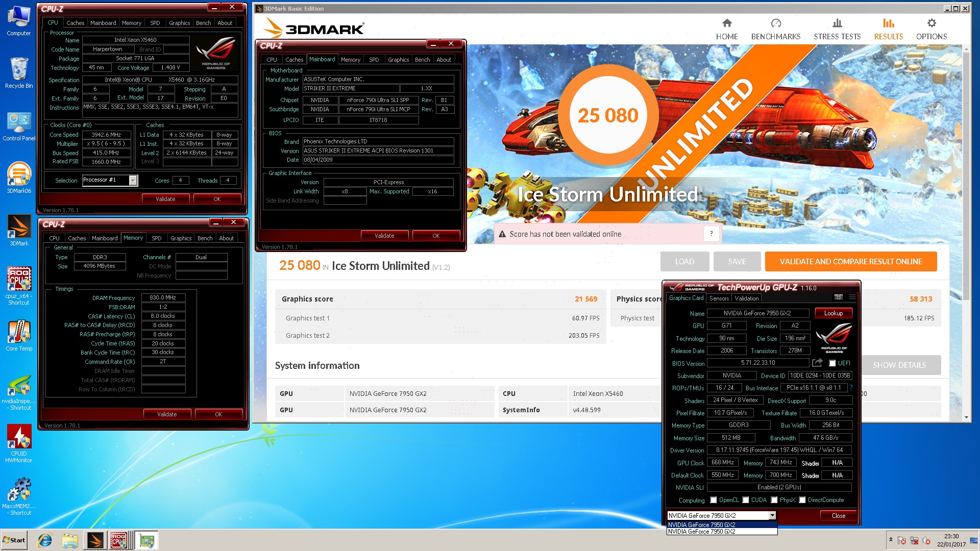The height and width of the screenshot is (551, 980).
Task: Click the DRAM Frequency value 830.0 MHz
Action: pyautogui.click(x=163, y=297)
